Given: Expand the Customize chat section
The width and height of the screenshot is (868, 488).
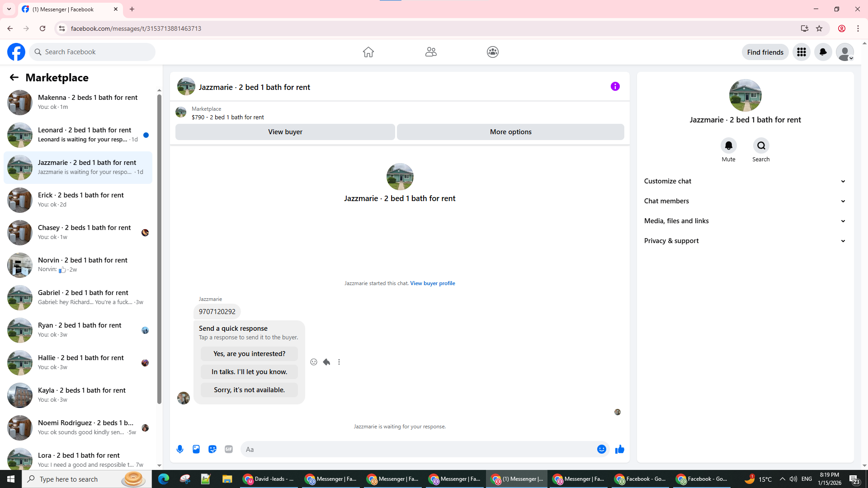Looking at the screenshot, I should (x=745, y=181).
